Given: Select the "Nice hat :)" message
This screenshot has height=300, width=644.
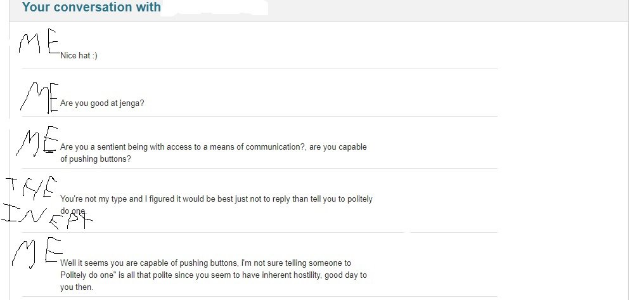Looking at the screenshot, I should pyautogui.click(x=79, y=56).
